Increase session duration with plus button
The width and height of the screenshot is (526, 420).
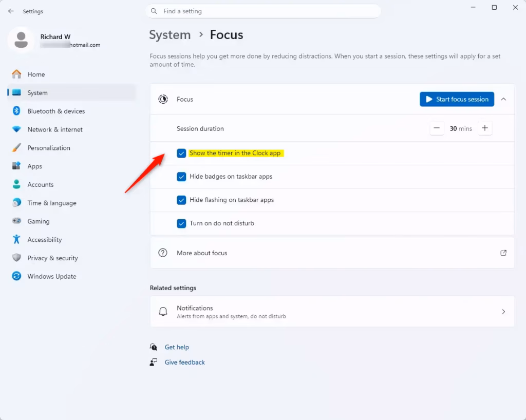485,128
